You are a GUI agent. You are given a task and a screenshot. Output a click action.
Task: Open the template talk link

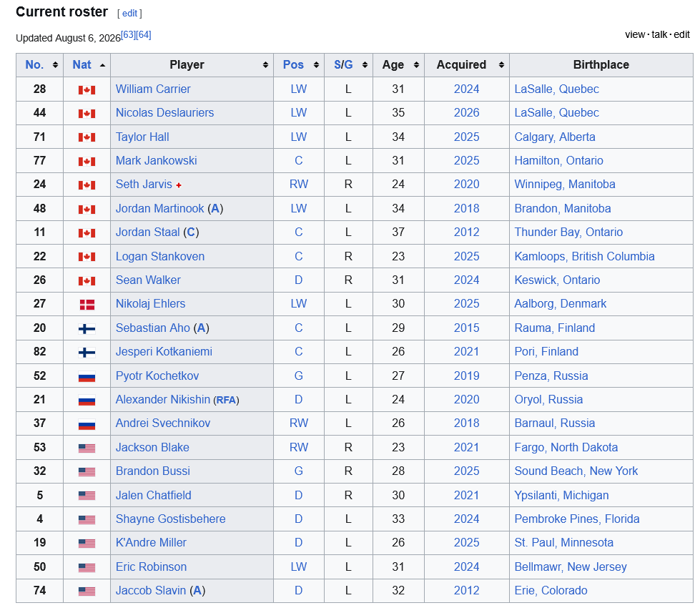pos(659,34)
